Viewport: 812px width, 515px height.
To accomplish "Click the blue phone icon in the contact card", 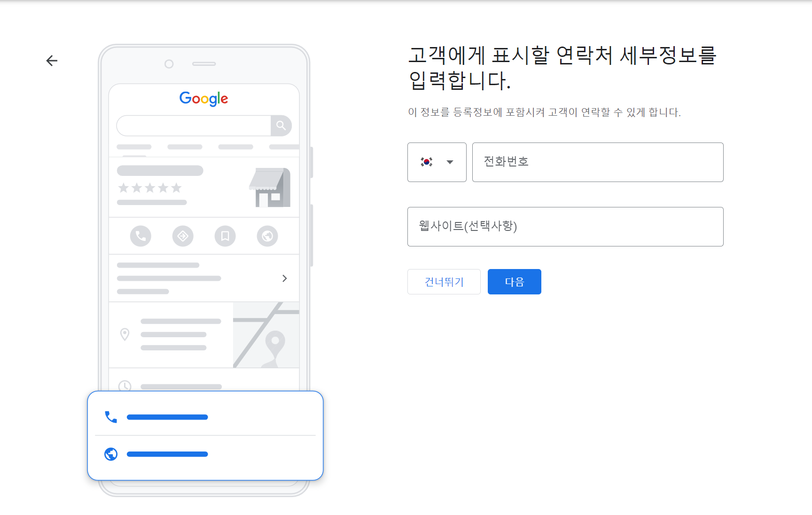I will coord(110,417).
